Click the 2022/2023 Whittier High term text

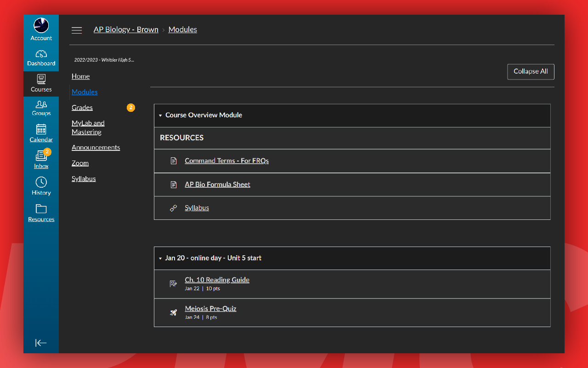pos(104,60)
